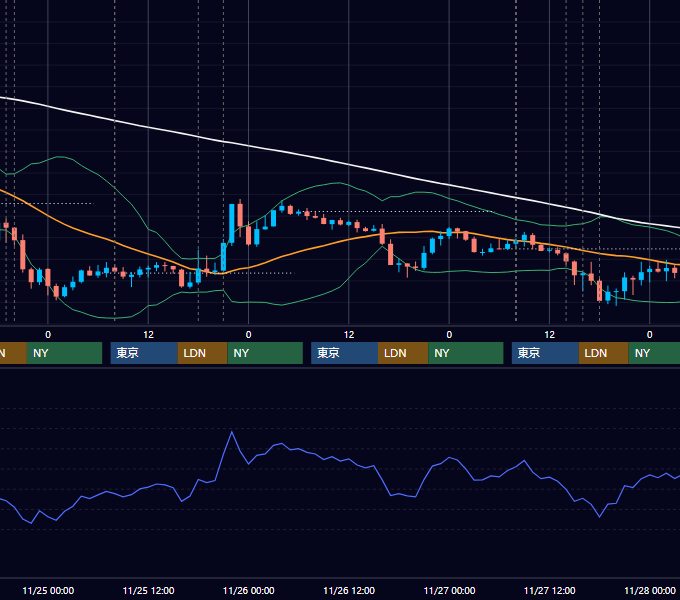The height and width of the screenshot is (600, 680).
Task: Click the NY session block spanning 11/26 00:00
Action: pyautogui.click(x=265, y=353)
